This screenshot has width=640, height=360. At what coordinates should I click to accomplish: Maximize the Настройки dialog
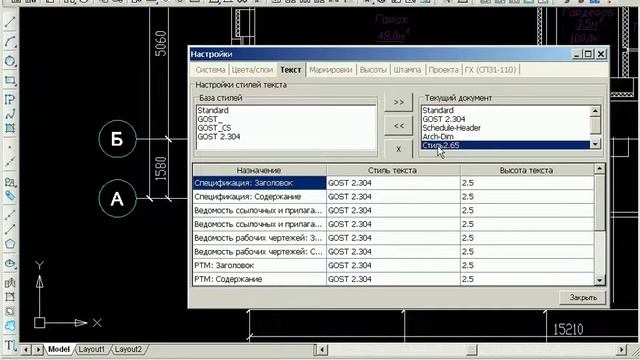588,54
